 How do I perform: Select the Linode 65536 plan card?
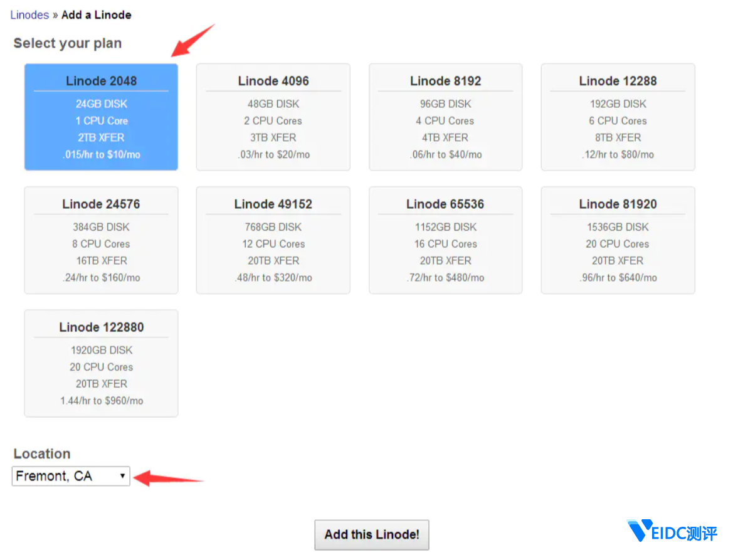(445, 240)
